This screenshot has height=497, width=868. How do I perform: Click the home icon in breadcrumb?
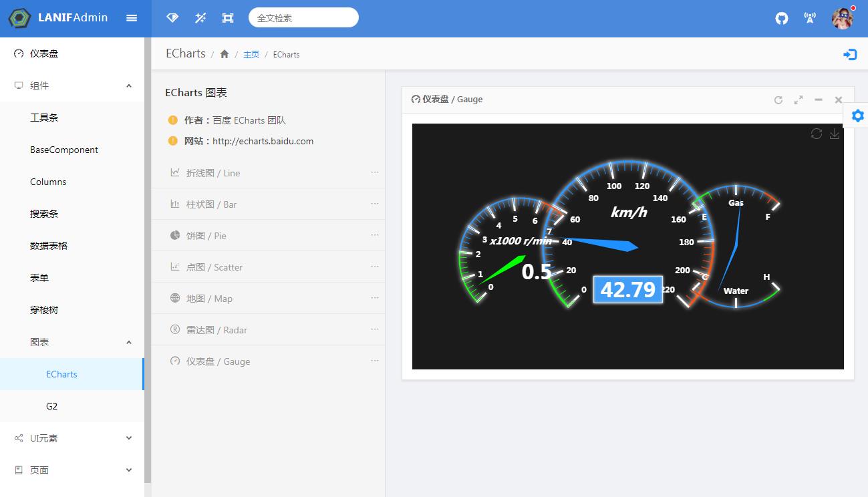click(225, 54)
